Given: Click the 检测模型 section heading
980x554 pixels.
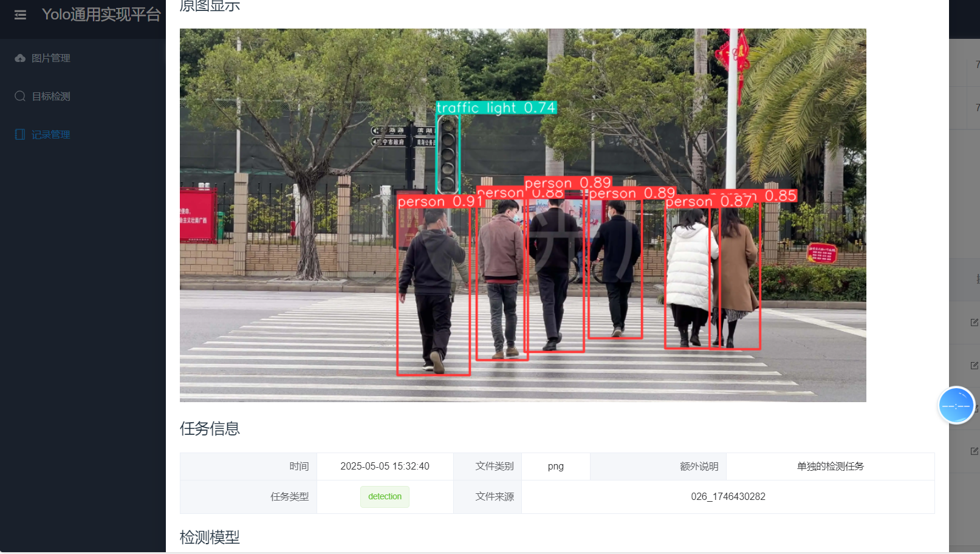Looking at the screenshot, I should (210, 537).
